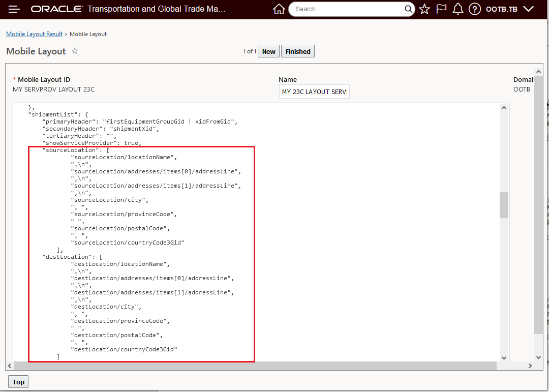The width and height of the screenshot is (549, 392).
Task: Click the "showServiceProvider": true line
Action: 91,143
